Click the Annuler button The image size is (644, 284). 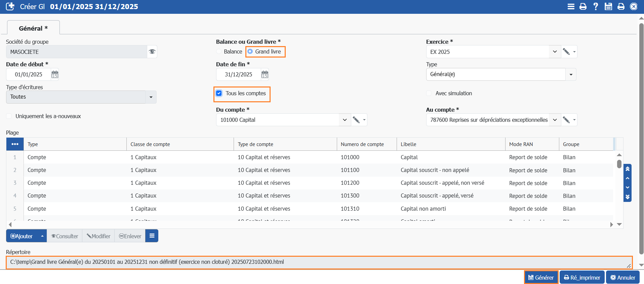click(x=622, y=277)
